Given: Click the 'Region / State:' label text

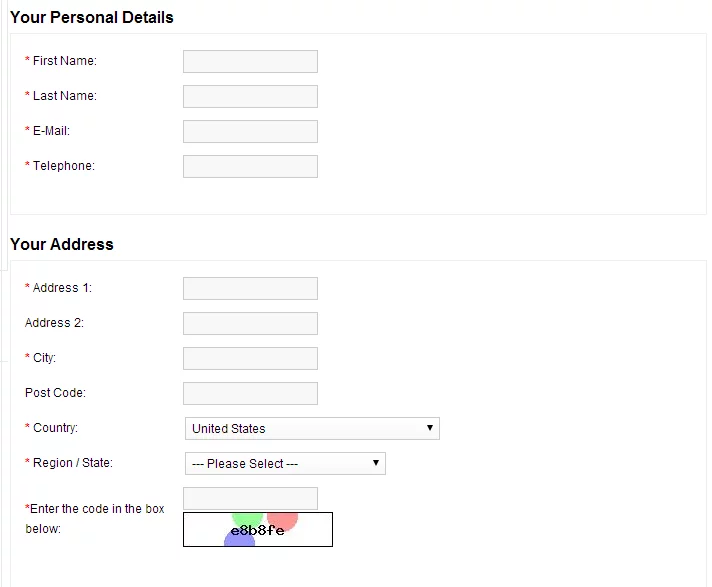Looking at the screenshot, I should click(72, 463).
